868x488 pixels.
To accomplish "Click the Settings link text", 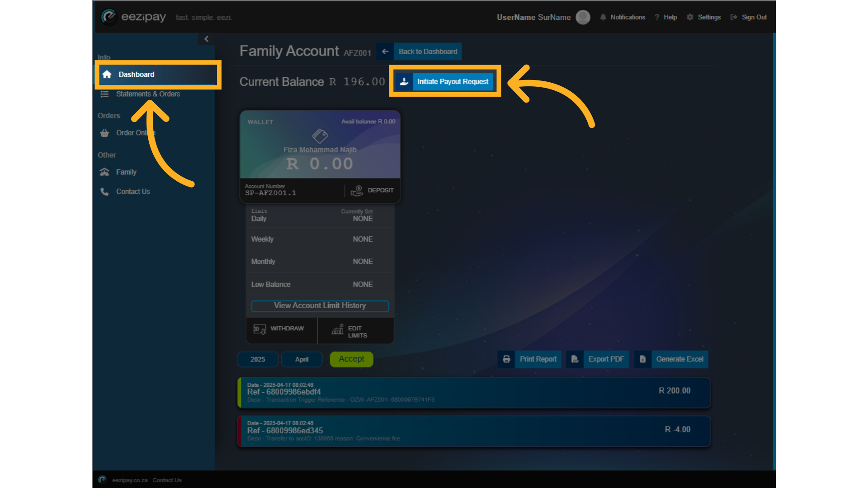I will pyautogui.click(x=709, y=17).
